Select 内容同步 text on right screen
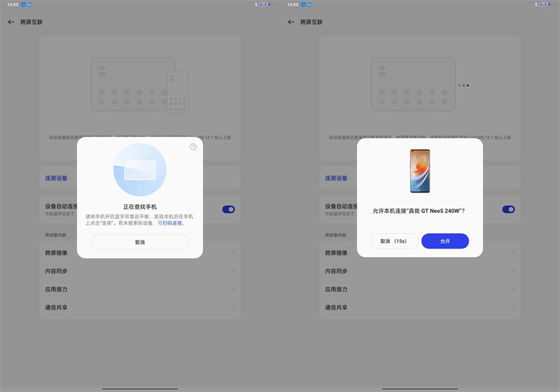This screenshot has height=392, width=560. [336, 271]
